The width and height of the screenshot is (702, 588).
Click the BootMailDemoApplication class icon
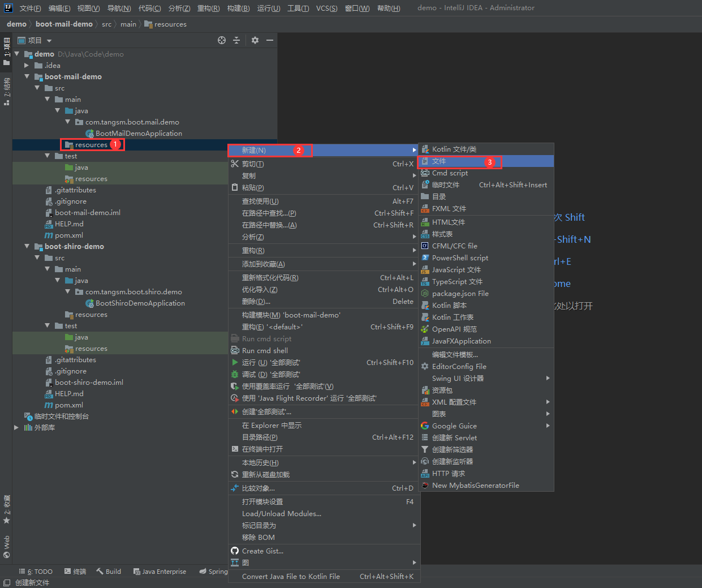[89, 134]
